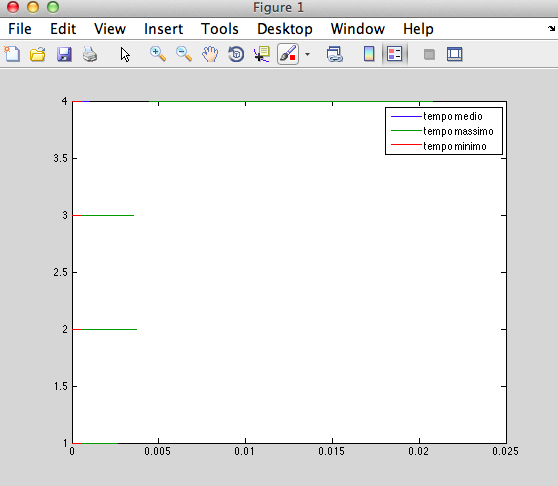Click the blue line sample in legend
Image resolution: width=558 pixels, height=486 pixels.
406,116
